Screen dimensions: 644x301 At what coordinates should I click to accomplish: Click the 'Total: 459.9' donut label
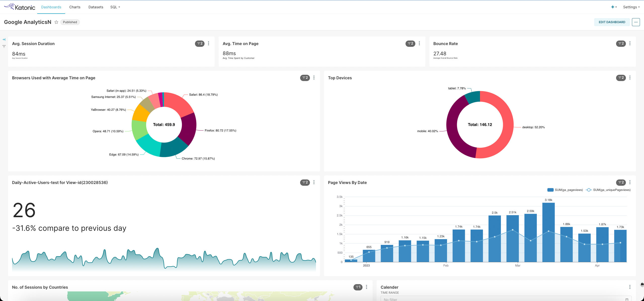(164, 125)
